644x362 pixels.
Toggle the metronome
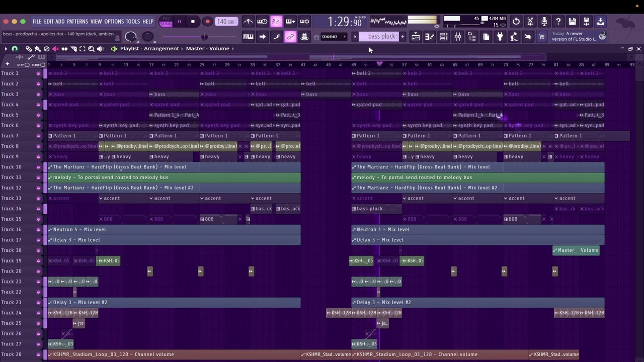pyautogui.click(x=249, y=22)
